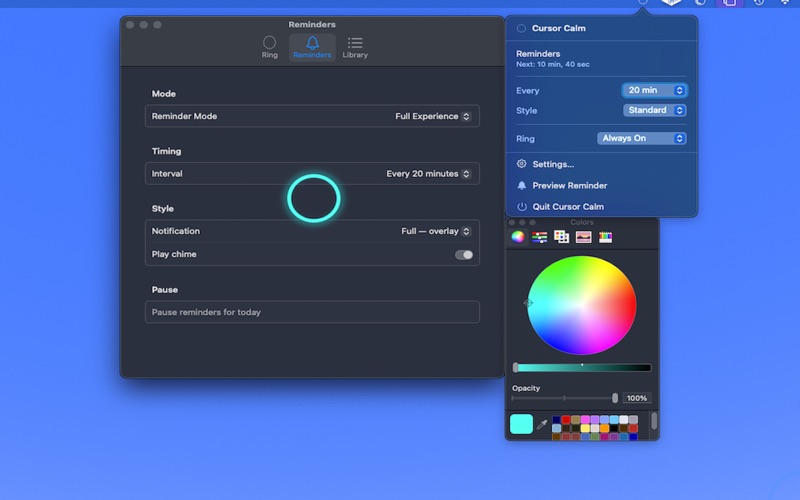This screenshot has height=500, width=800.
Task: Choose the lavender swatch in top row
Action: coord(595,419)
